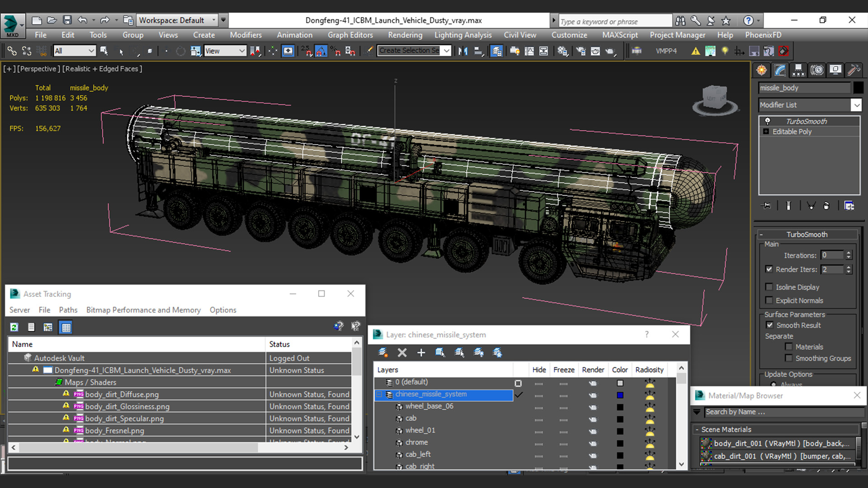Open the Rendering menu
Viewport: 868px width, 488px height.
tap(405, 35)
